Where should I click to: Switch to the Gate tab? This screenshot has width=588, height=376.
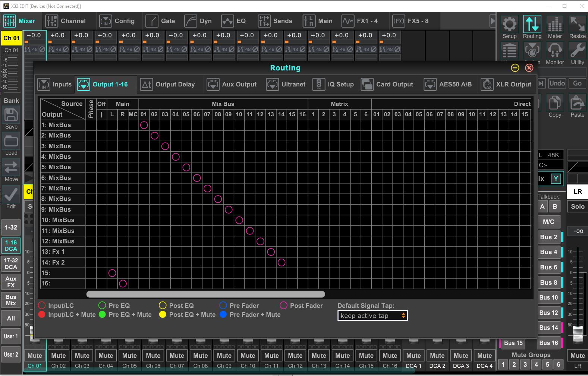(x=160, y=21)
